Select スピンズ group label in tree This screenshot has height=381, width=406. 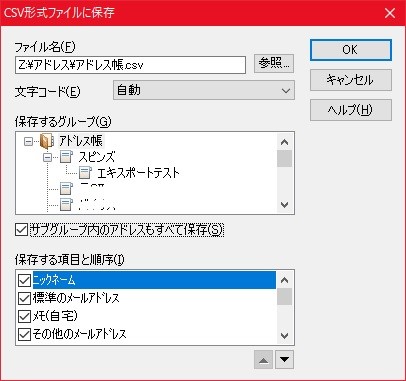pyautogui.click(x=97, y=157)
